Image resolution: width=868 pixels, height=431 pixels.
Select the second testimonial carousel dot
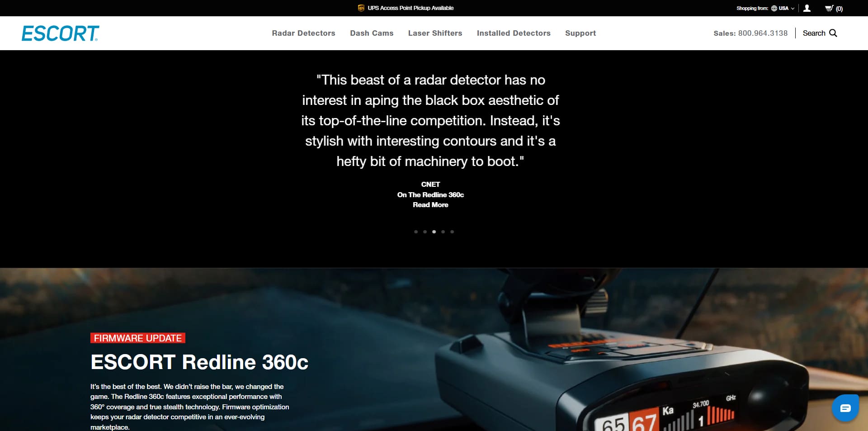coord(425,232)
